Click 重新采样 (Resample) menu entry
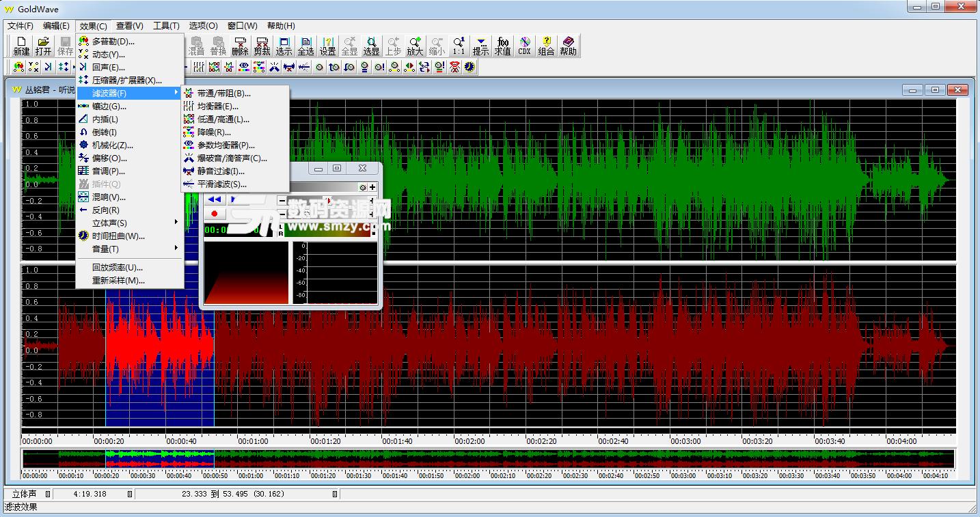The image size is (980, 517). coord(118,281)
